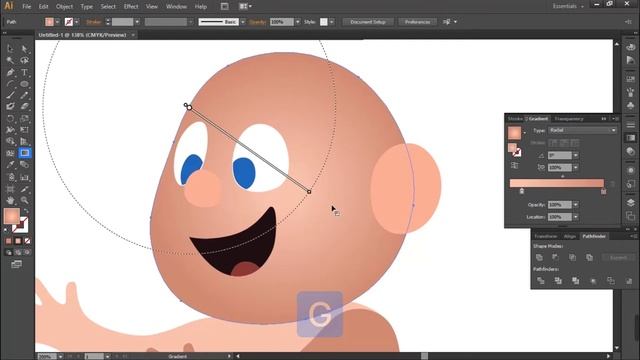Select the Zoom tool in toolbox

point(24,200)
